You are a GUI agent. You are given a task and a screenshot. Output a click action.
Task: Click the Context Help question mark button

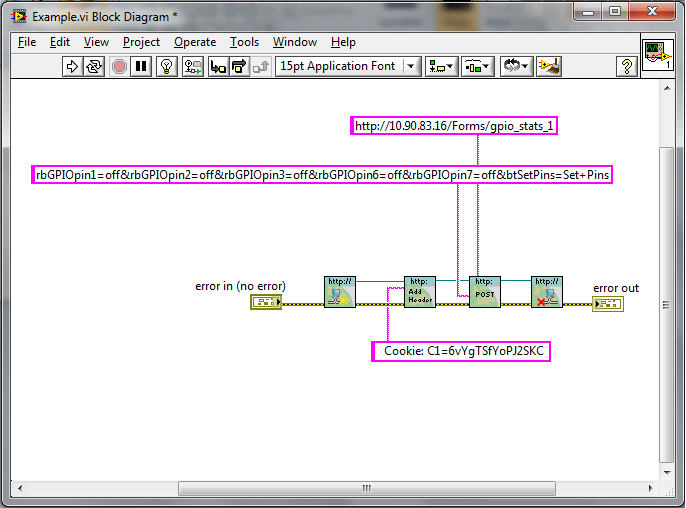point(626,67)
